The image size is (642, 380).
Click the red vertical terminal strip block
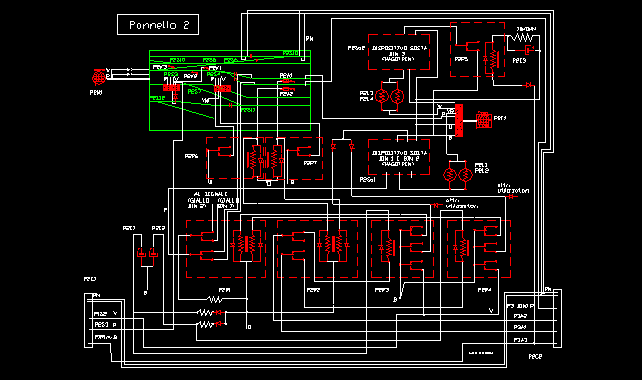point(459,120)
